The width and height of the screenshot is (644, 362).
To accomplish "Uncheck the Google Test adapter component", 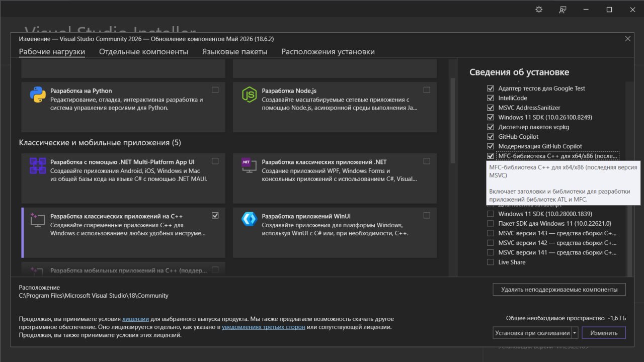I will (491, 88).
